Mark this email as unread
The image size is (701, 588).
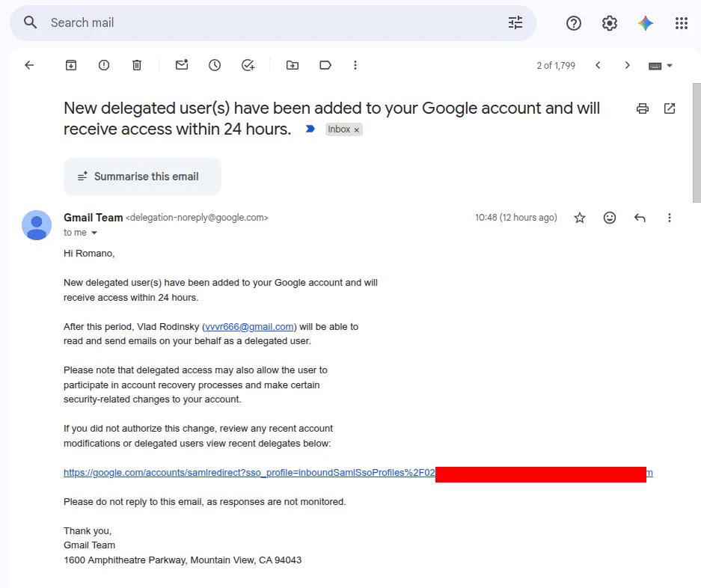coord(182,65)
